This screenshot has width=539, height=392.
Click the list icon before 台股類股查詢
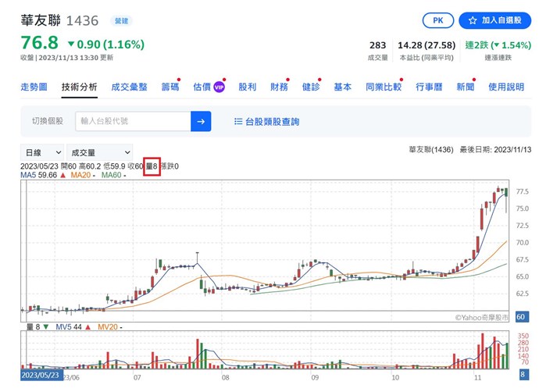click(x=238, y=122)
